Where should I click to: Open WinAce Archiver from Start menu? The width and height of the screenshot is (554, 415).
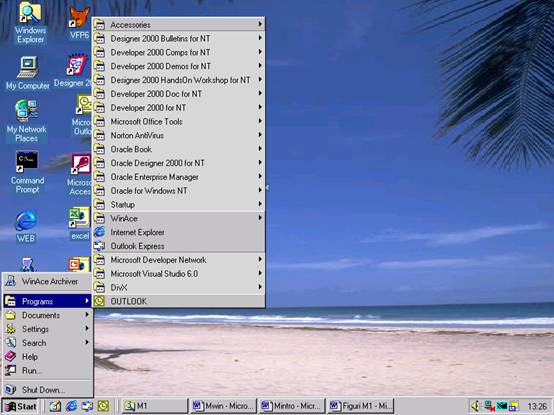point(48,281)
